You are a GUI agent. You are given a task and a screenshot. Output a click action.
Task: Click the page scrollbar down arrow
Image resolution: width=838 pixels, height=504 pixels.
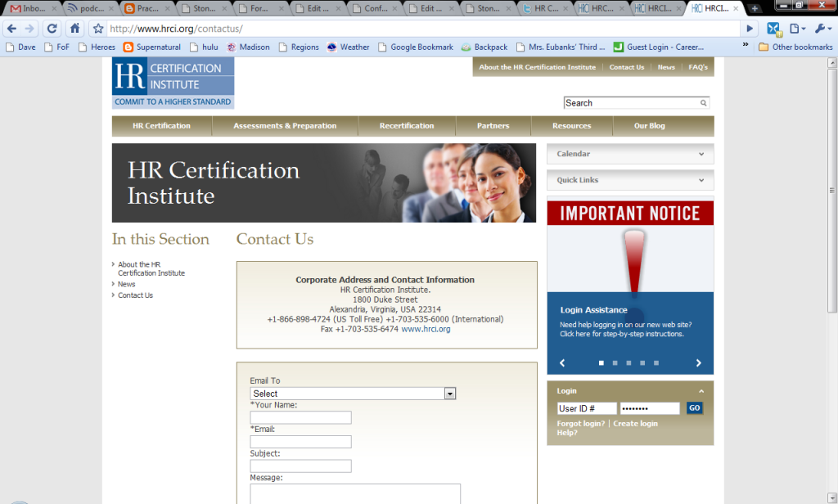coord(831,497)
